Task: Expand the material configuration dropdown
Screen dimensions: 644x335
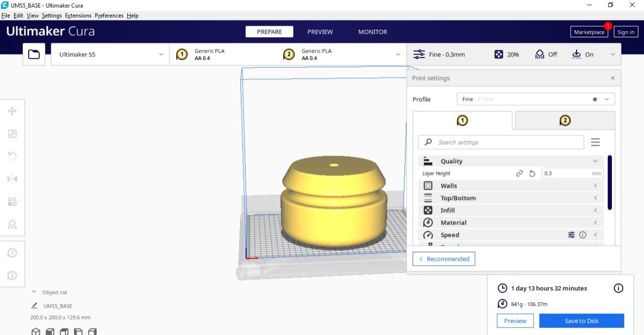Action: click(x=398, y=54)
